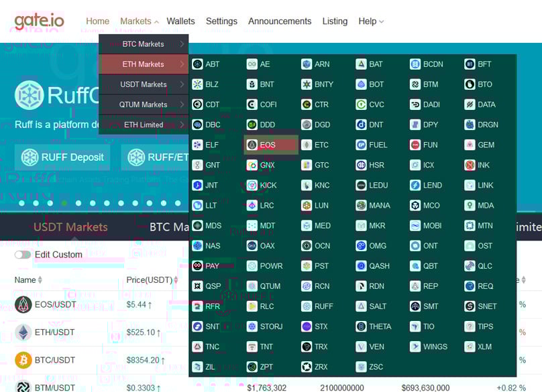Click the OMG coin icon

(361, 245)
